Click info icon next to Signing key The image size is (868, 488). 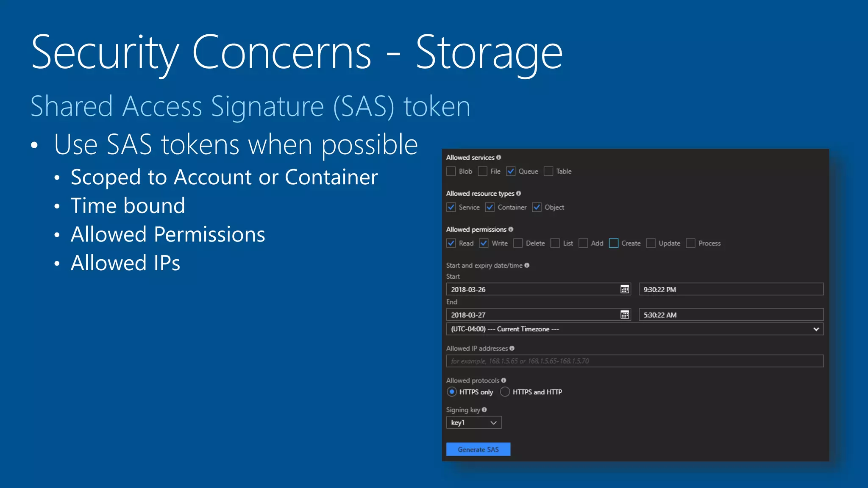pyautogui.click(x=484, y=410)
